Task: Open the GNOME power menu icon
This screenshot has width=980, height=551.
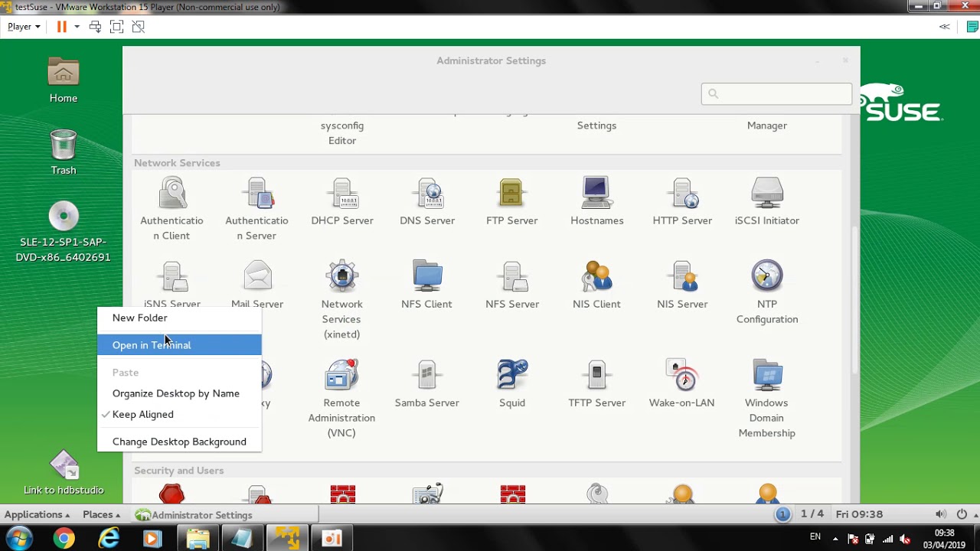Action: click(x=962, y=514)
